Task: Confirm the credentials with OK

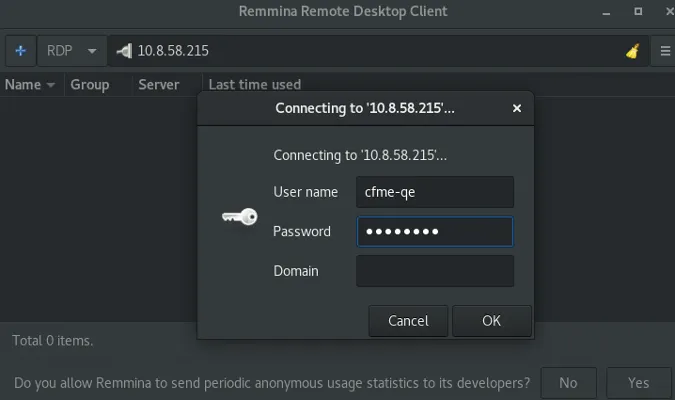Action: tap(491, 321)
